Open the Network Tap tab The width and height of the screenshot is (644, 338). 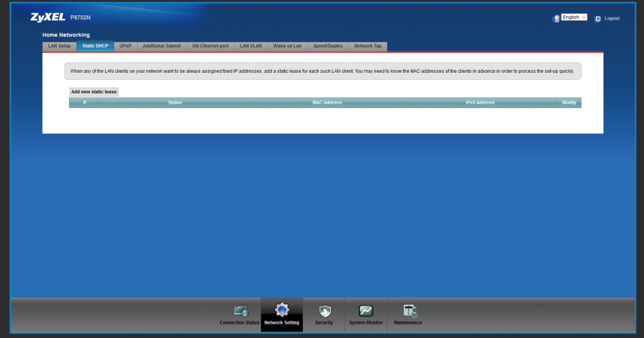click(x=368, y=46)
